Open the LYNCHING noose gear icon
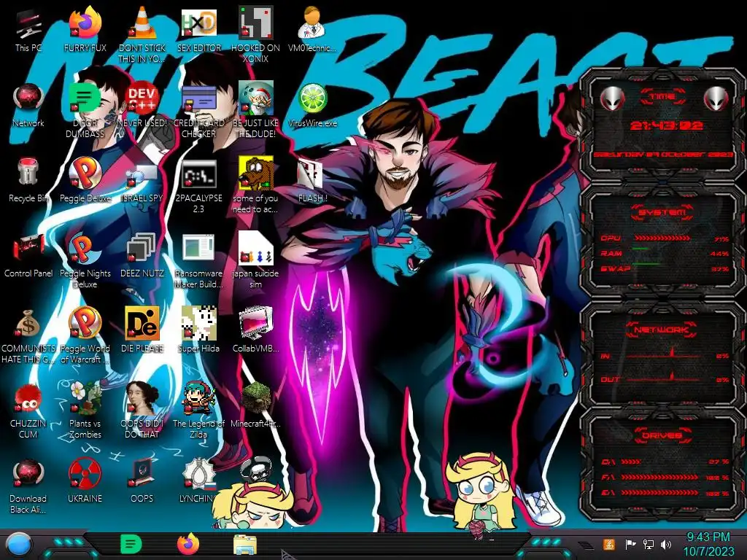This screenshot has width=747, height=560. [198, 481]
